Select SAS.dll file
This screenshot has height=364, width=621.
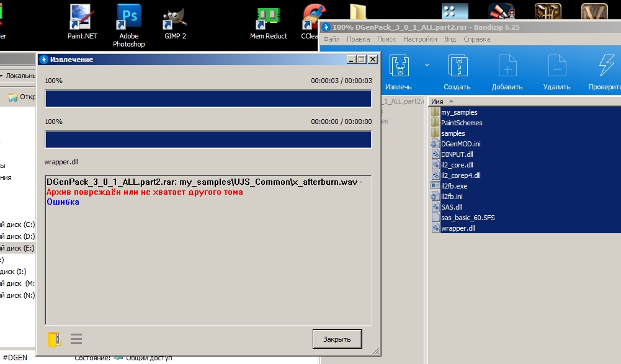[451, 206]
